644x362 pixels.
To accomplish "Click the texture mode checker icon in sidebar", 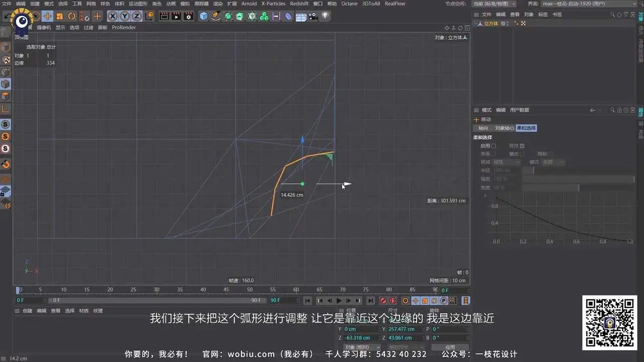I will pyautogui.click(x=6, y=60).
